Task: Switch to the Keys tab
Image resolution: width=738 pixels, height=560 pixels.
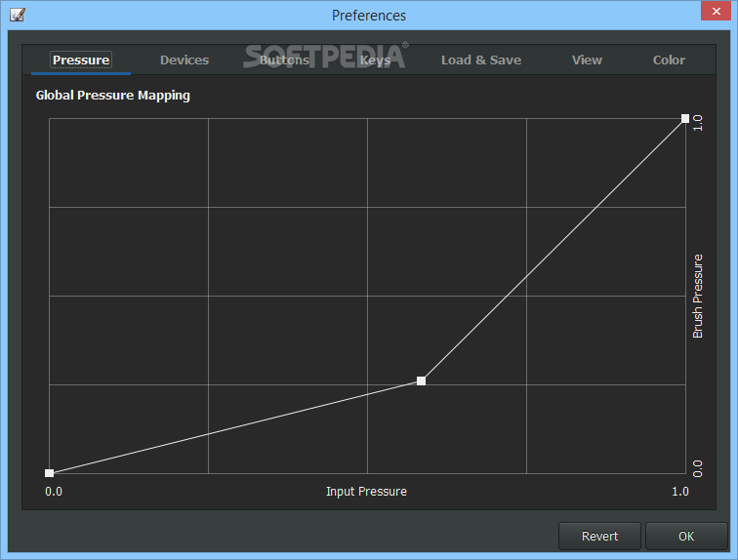Action: [375, 60]
